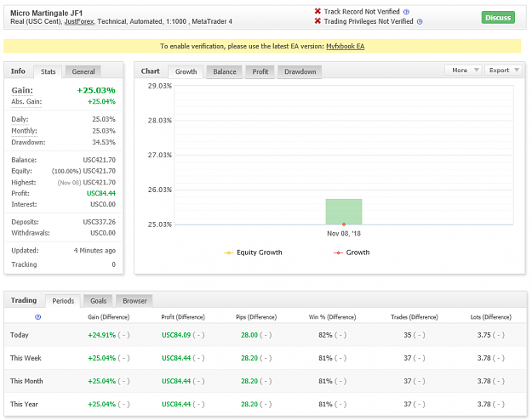
Task: Click Today's lots value 3.75
Action: point(483,335)
